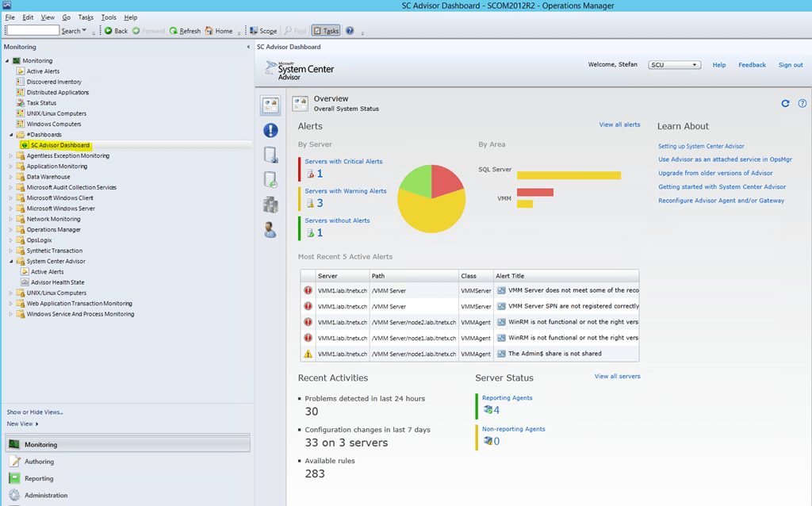Open Servers with Critical Alerts link
The image size is (812, 506).
coord(343,161)
